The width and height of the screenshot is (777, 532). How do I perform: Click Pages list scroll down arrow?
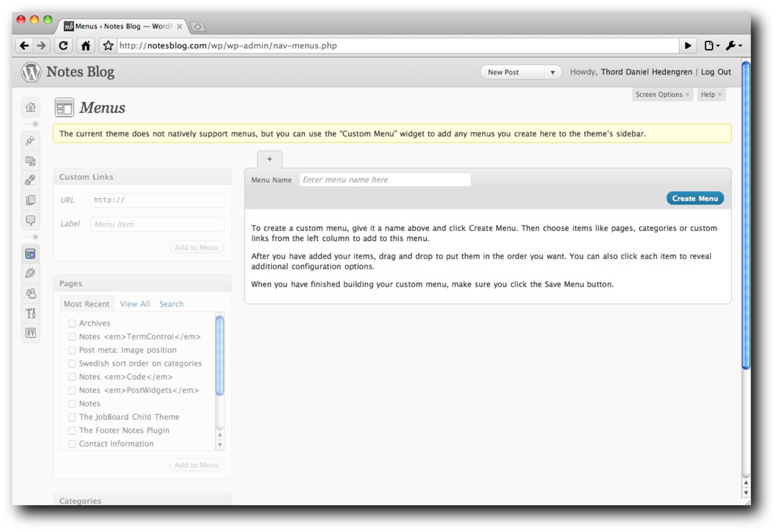click(x=220, y=445)
